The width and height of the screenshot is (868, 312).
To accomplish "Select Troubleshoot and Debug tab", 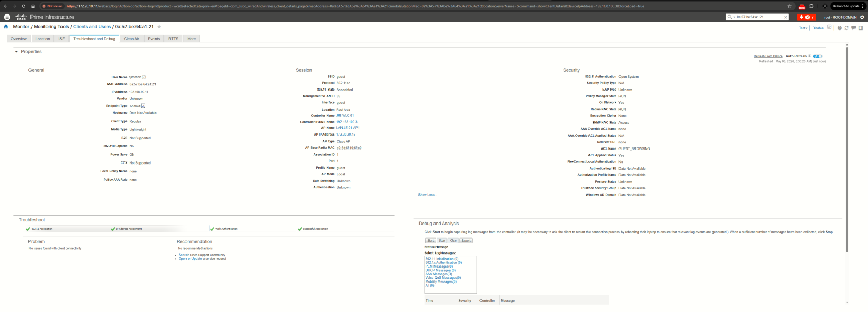I will [x=94, y=39].
